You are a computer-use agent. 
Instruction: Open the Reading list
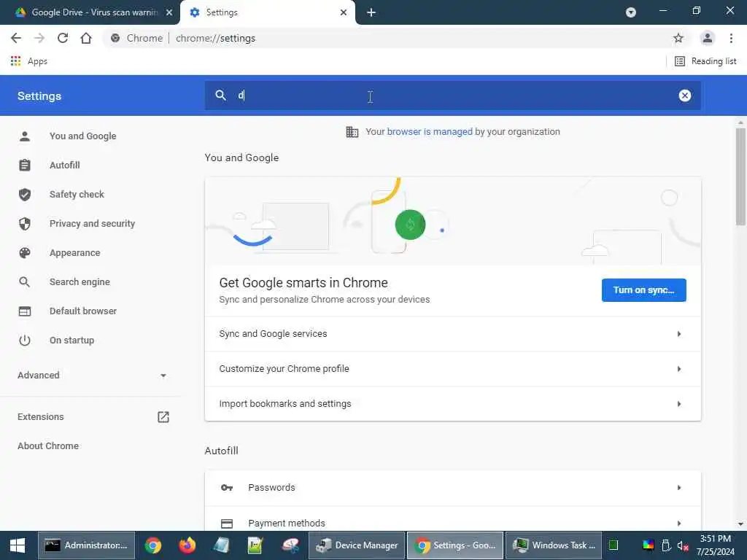click(705, 61)
